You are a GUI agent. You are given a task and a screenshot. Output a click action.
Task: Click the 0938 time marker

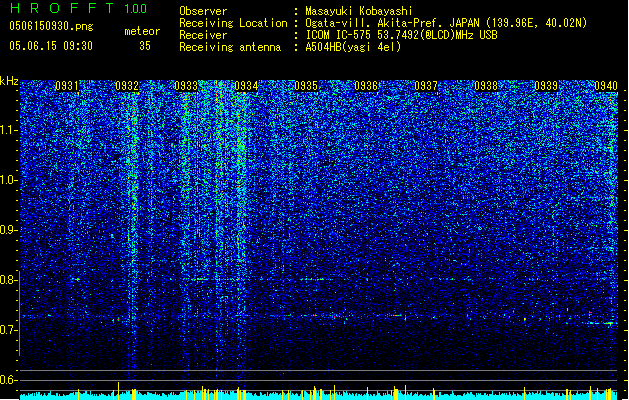[x=486, y=86]
